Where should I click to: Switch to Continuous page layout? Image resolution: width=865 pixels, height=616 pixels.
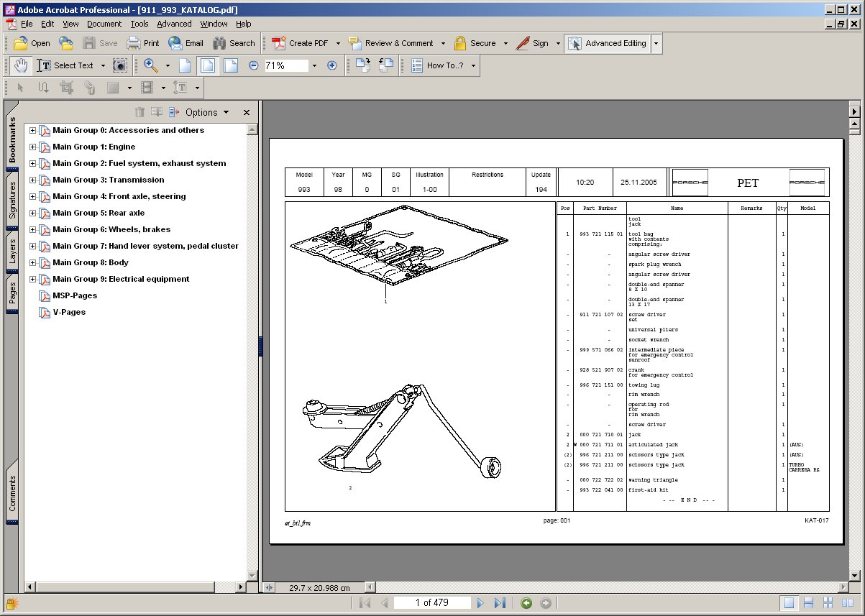click(808, 603)
